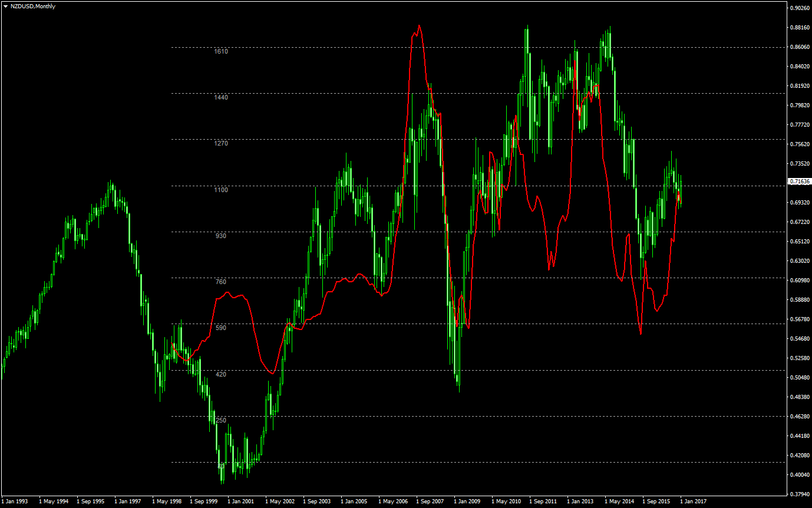The width and height of the screenshot is (812, 508).
Task: Click the 1 May 1994 date label
Action: pos(54,502)
